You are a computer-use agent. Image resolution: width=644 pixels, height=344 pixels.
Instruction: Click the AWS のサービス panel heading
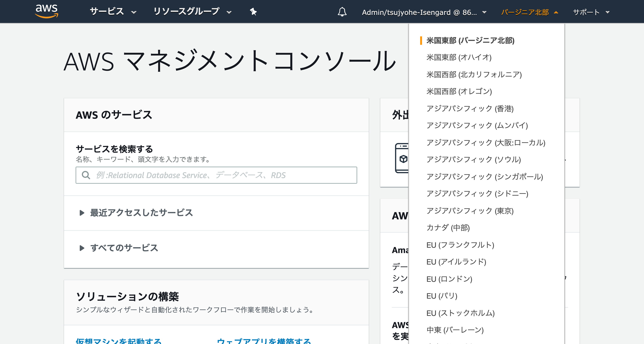tap(114, 115)
